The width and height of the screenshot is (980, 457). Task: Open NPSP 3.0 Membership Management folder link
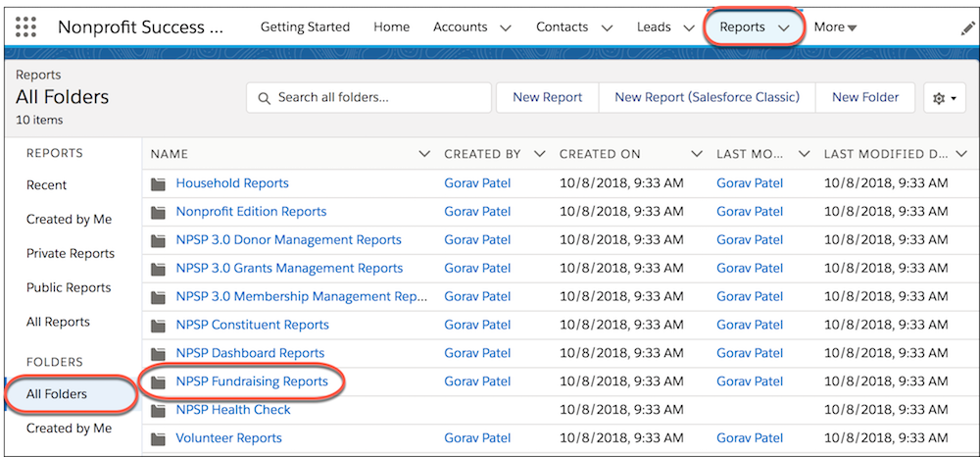(301, 297)
